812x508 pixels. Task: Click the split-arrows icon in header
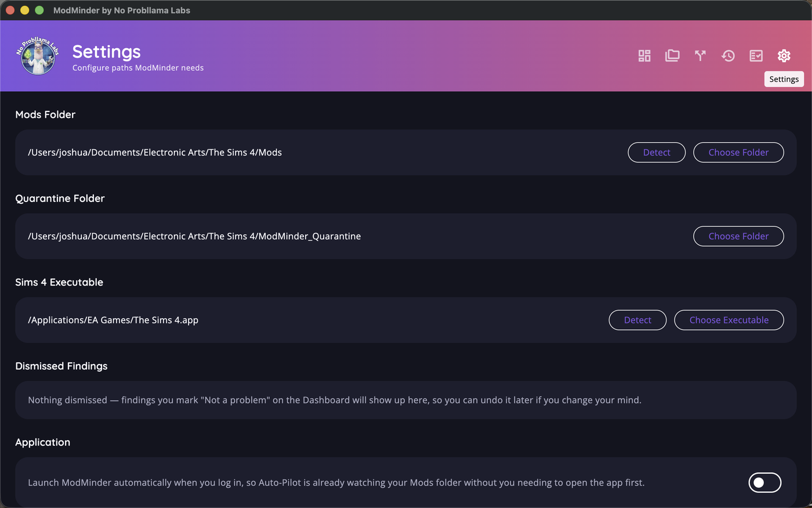click(700, 56)
